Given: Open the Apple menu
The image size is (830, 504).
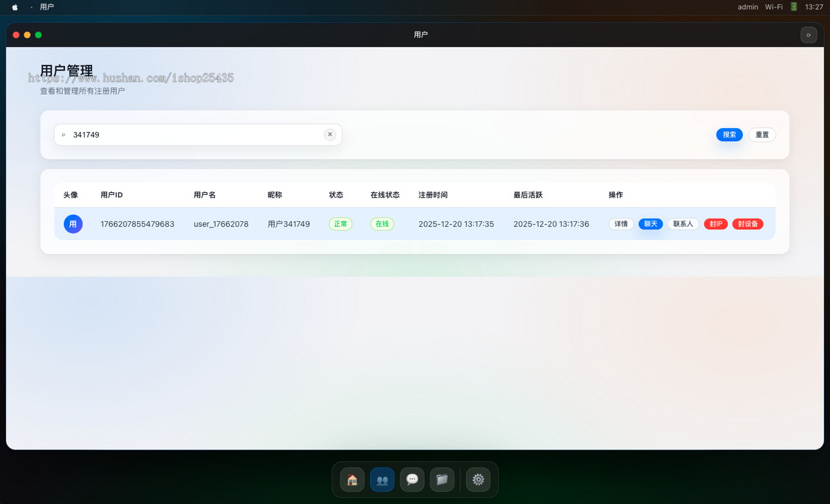Looking at the screenshot, I should (x=15, y=7).
